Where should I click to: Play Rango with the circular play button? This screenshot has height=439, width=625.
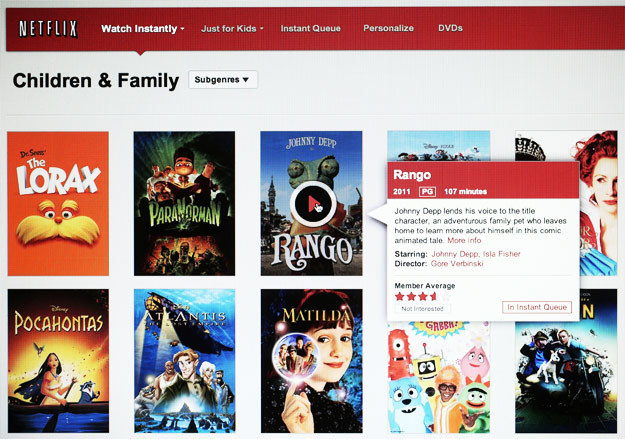pos(313,204)
